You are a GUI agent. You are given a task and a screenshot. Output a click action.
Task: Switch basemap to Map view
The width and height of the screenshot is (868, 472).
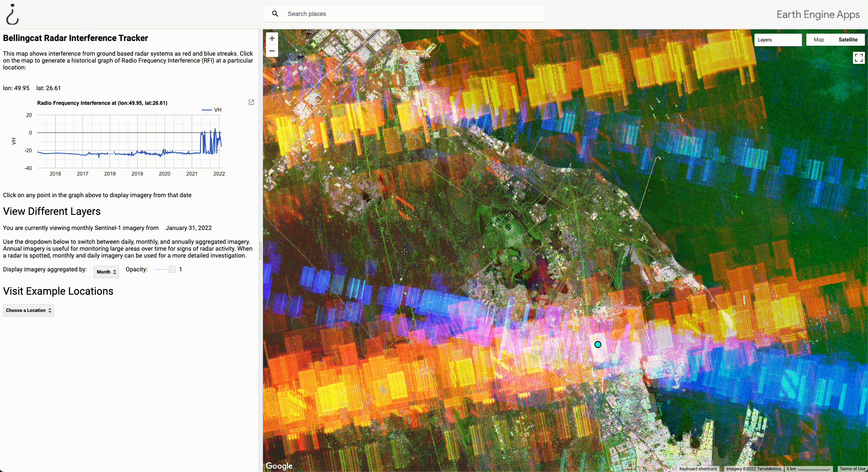tap(818, 40)
